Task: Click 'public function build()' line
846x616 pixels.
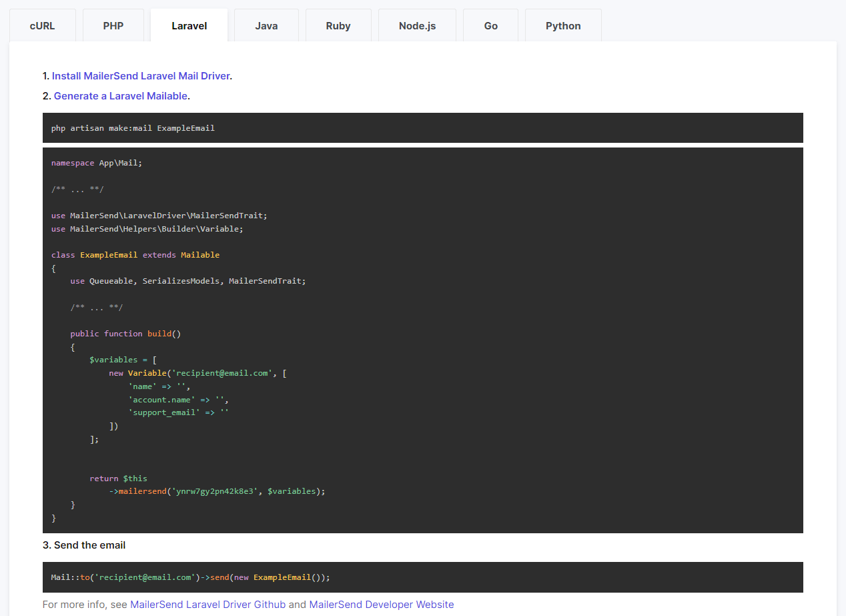Action: click(x=126, y=334)
